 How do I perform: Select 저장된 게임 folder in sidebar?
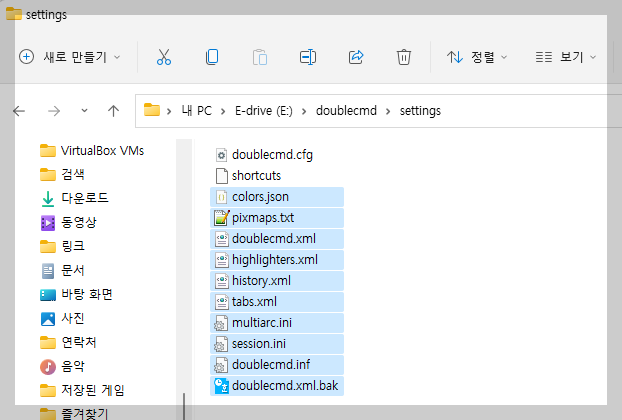tap(82, 390)
